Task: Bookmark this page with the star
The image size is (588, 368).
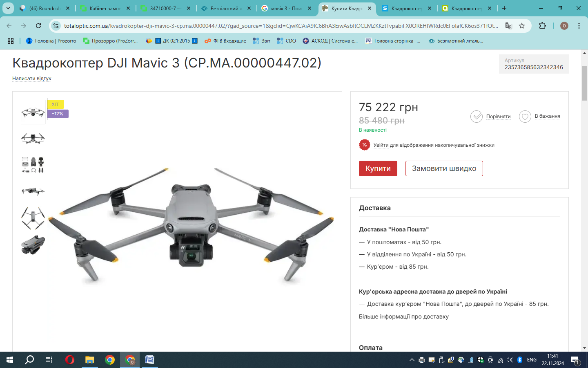Action: pos(522,26)
